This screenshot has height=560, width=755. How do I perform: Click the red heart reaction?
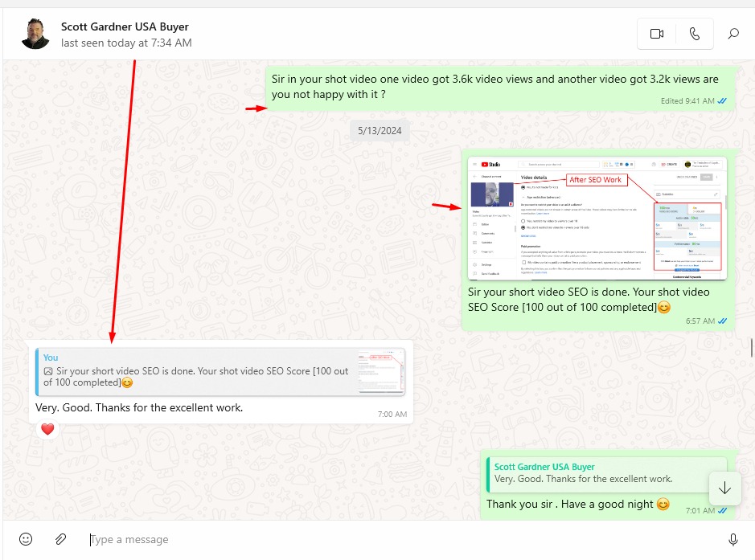tap(47, 430)
